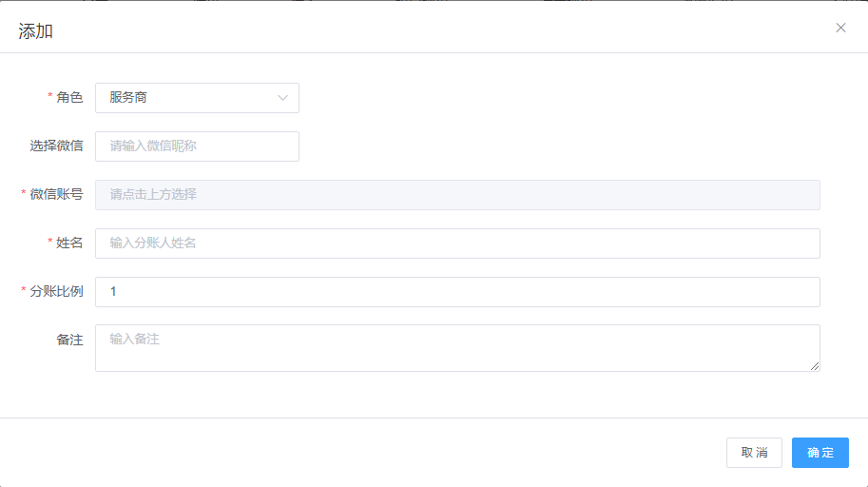Focus the 输入分账人姓名 name field
Screen dimensions: 868x487
click(x=457, y=243)
